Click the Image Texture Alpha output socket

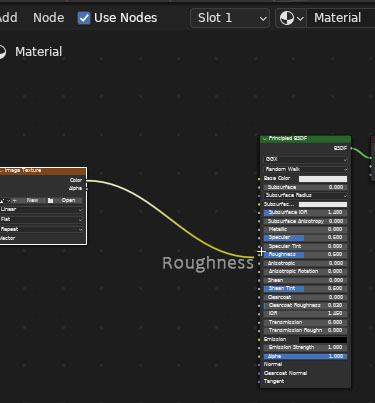87,189
